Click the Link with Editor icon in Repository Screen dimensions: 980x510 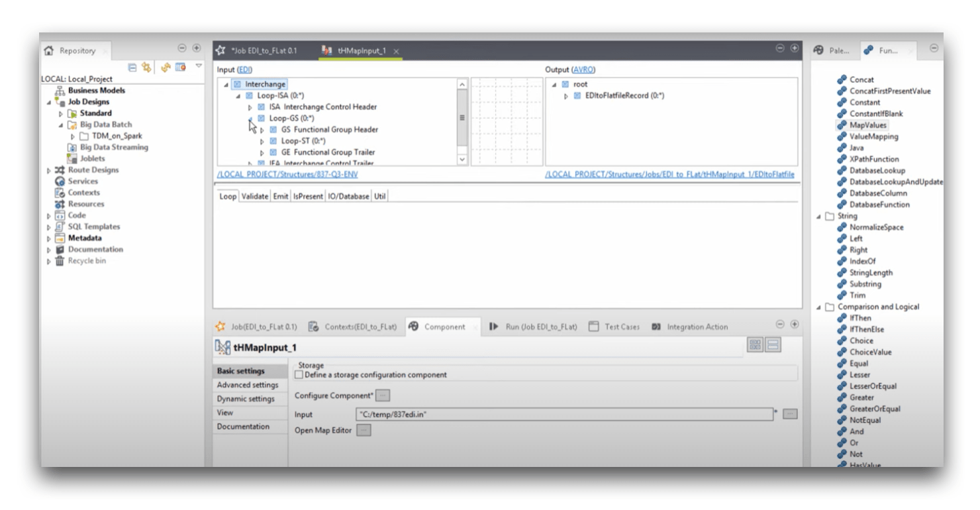pos(146,68)
